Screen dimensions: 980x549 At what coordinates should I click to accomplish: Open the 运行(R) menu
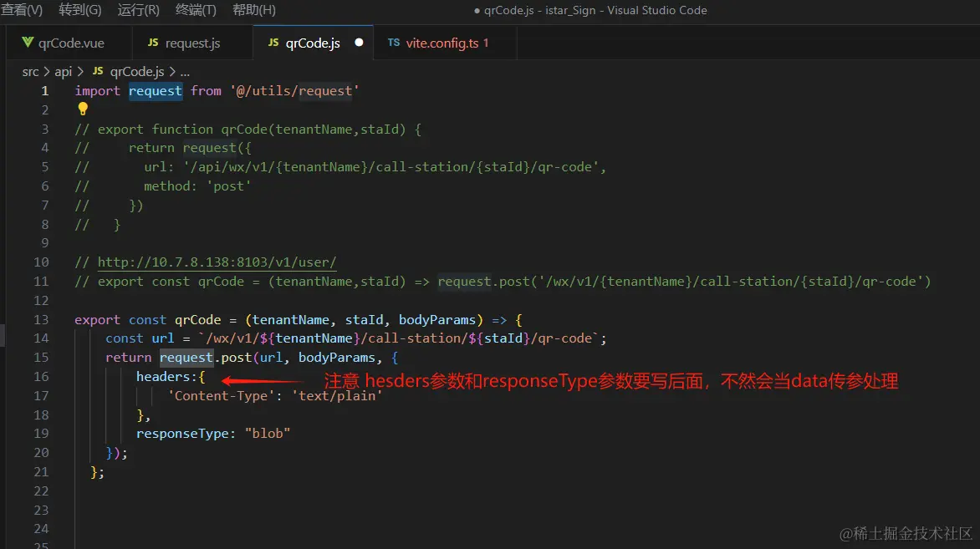(138, 10)
